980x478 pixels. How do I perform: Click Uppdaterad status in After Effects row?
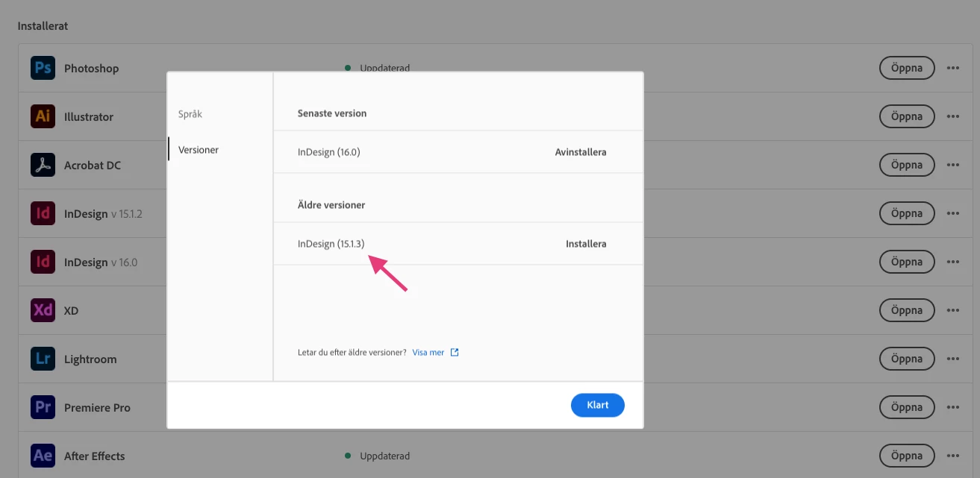384,456
